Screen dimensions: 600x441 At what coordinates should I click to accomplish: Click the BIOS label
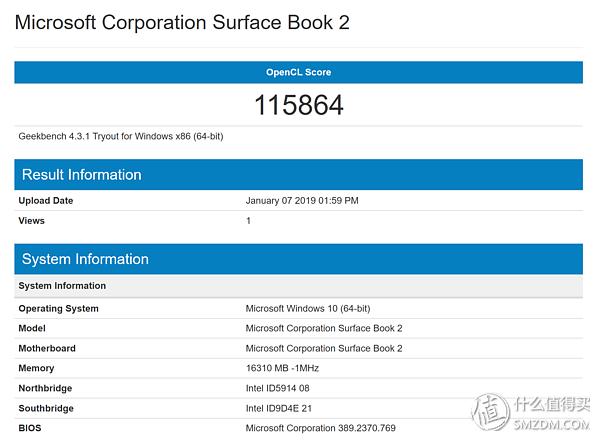coord(30,428)
